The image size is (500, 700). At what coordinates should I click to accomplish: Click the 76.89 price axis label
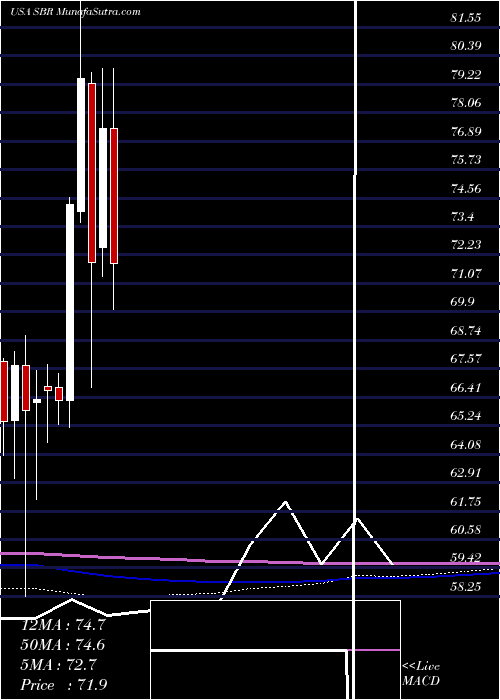tap(466, 132)
